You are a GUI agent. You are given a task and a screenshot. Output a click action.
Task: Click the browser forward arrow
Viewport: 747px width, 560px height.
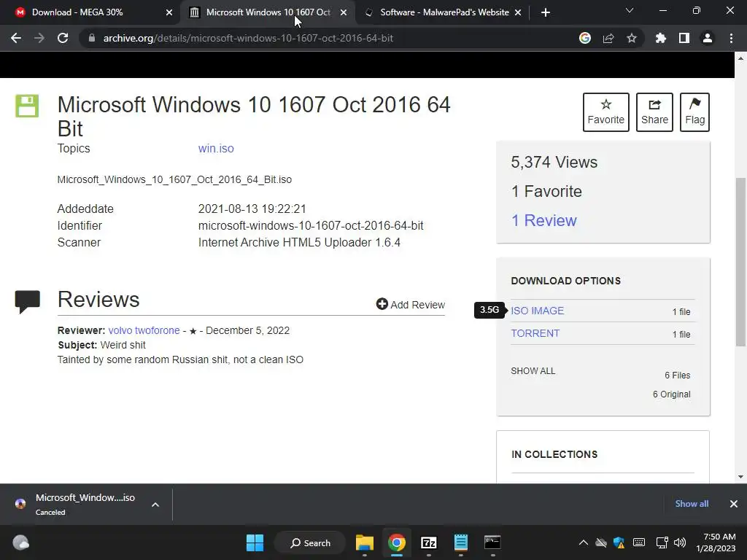click(x=39, y=38)
